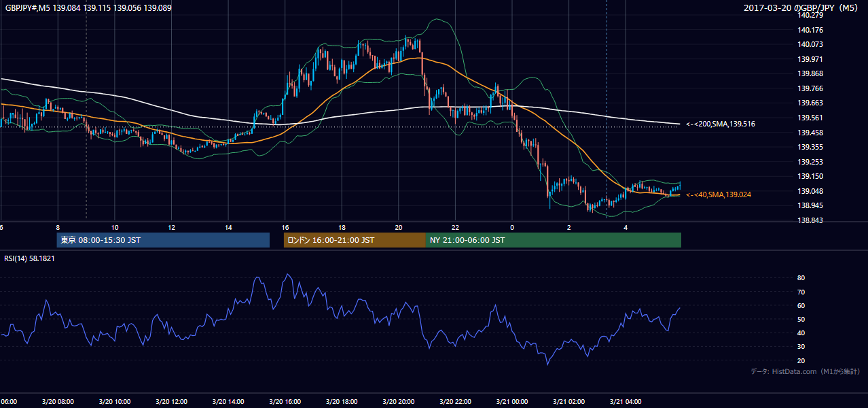This screenshot has width=868, height=408.
Task: Click the 139.150 price axis label
Action: click(811, 176)
